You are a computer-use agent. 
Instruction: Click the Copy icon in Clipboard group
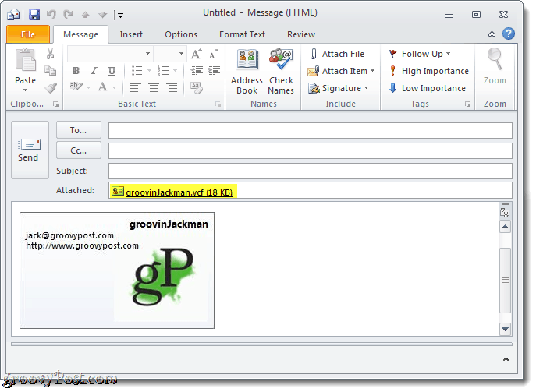(x=50, y=71)
